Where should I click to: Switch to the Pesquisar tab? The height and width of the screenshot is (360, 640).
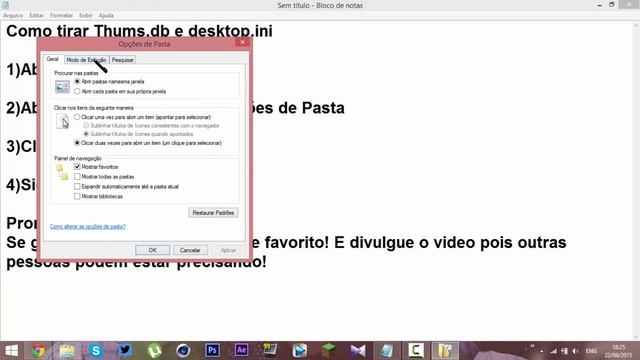122,60
